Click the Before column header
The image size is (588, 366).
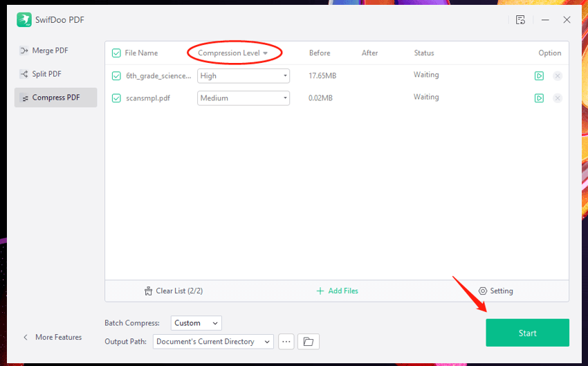[x=320, y=53]
